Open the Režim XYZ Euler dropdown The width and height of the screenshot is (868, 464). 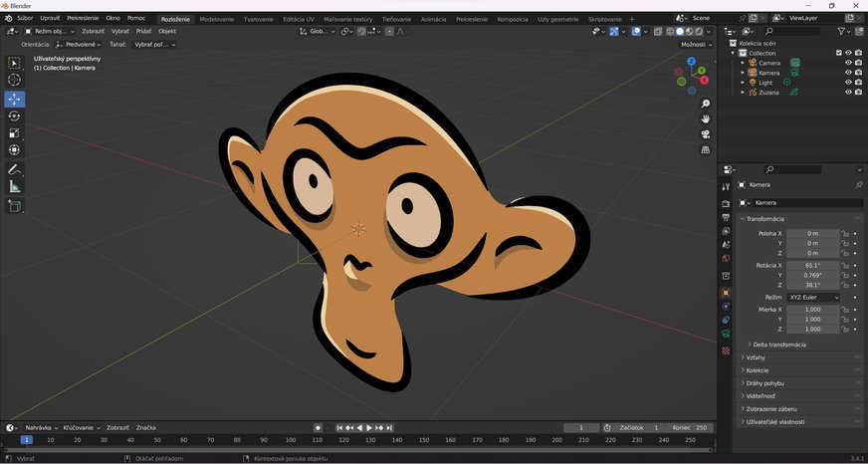pos(813,298)
